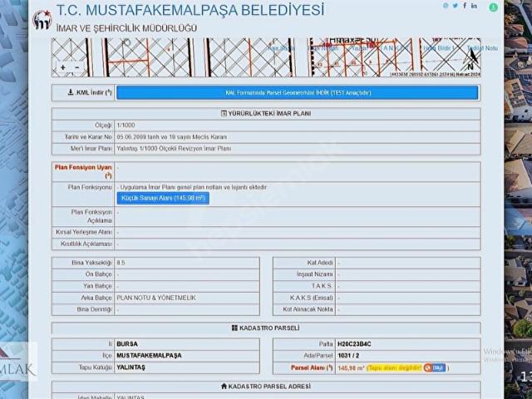Click the Küçük Sanayi Alanı button
532x399 pixels.
tap(163, 198)
